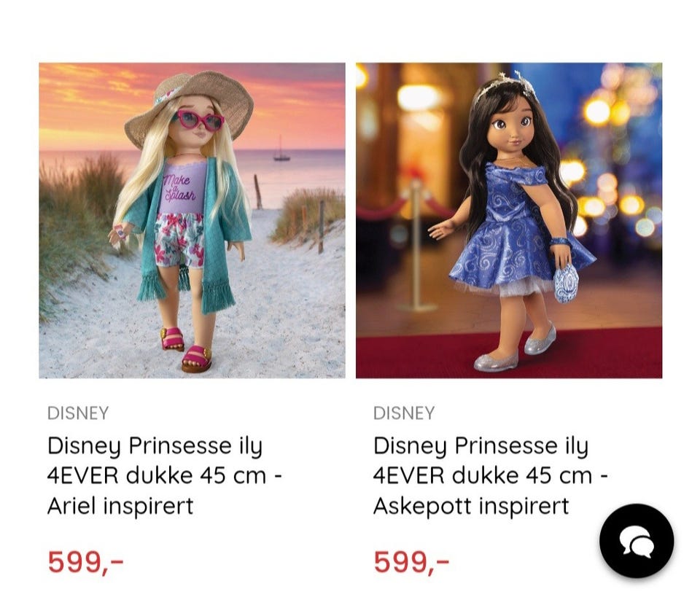The width and height of the screenshot is (700, 597).
Task: Click the DISNEY brand label above Askepott doll
Action: [x=403, y=413]
